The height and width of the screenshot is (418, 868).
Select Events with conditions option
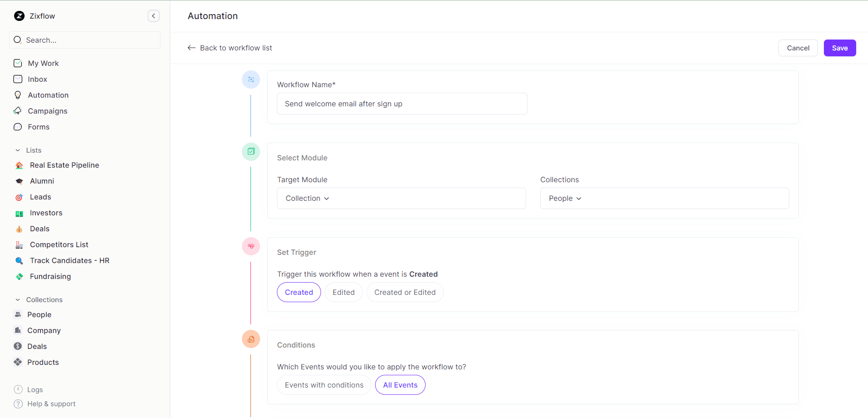(323, 385)
